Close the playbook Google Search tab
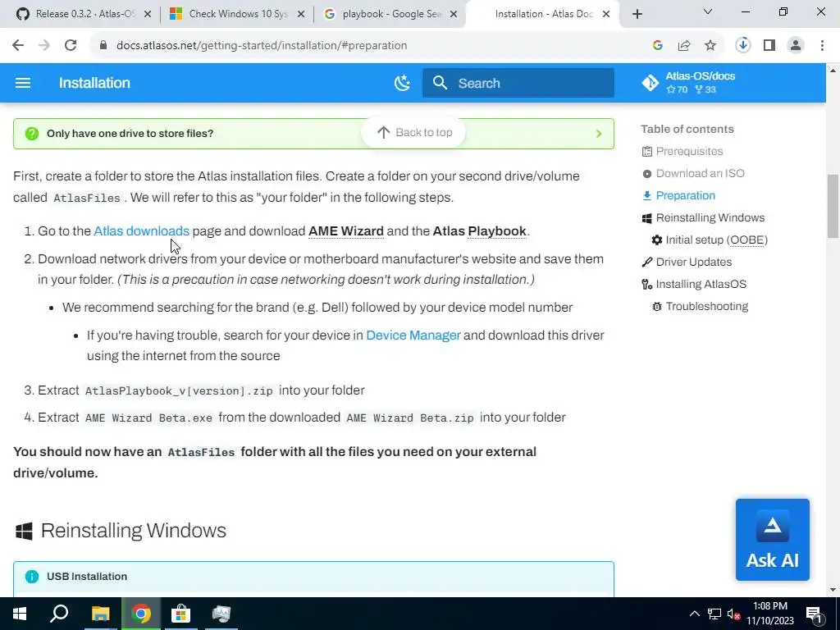 pyautogui.click(x=454, y=14)
